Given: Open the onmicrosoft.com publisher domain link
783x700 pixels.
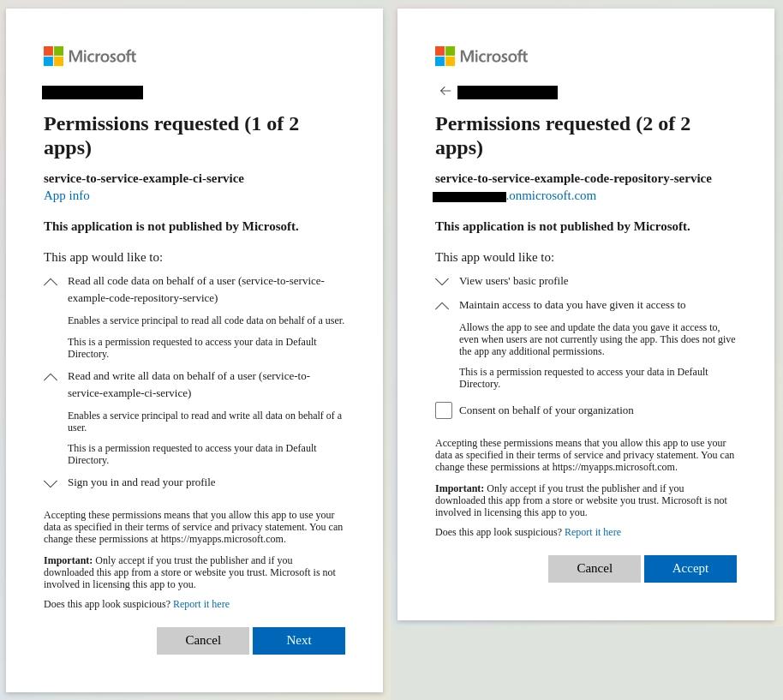Looking at the screenshot, I should [552, 195].
